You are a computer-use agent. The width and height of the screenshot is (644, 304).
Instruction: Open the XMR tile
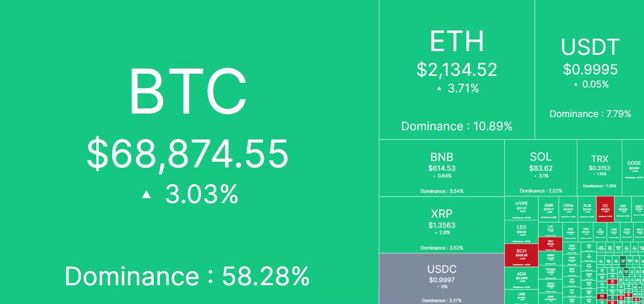click(x=548, y=209)
